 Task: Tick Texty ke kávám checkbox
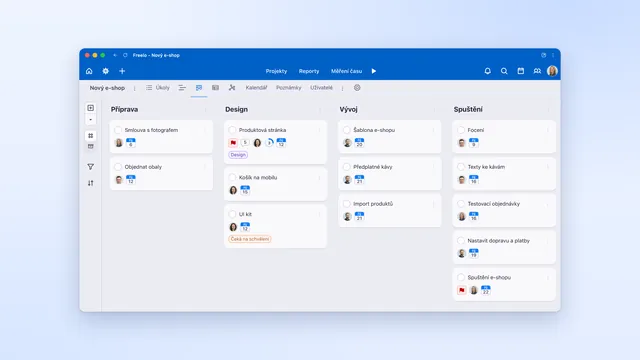tap(461, 167)
